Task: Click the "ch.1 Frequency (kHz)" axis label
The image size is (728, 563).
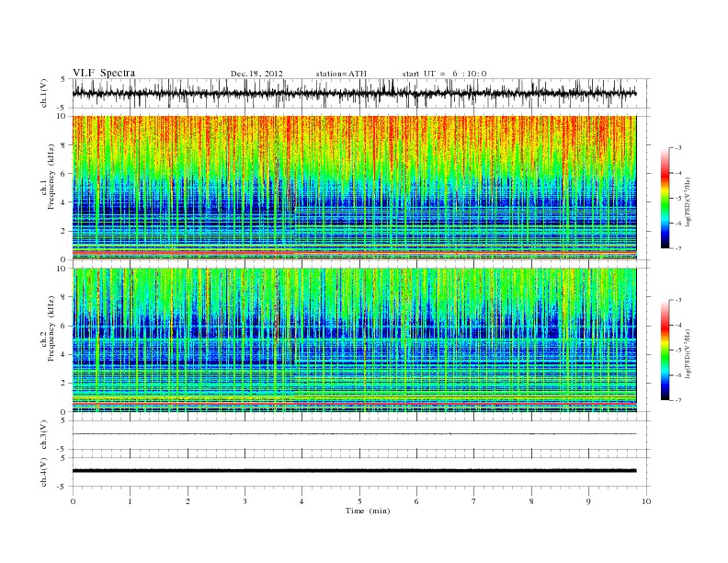Action: point(48,178)
